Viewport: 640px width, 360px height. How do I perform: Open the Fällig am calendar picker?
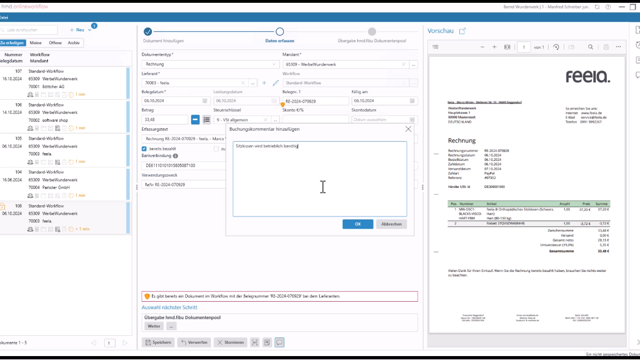pos(412,101)
